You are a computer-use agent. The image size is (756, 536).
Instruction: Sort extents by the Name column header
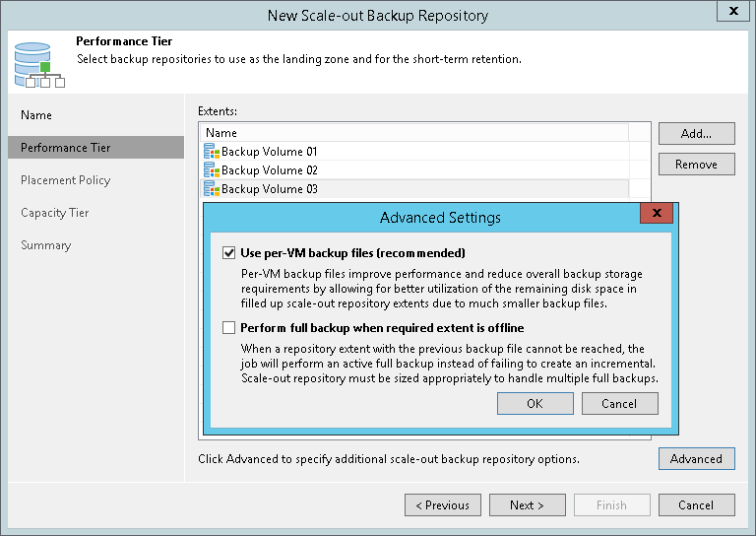[413, 133]
